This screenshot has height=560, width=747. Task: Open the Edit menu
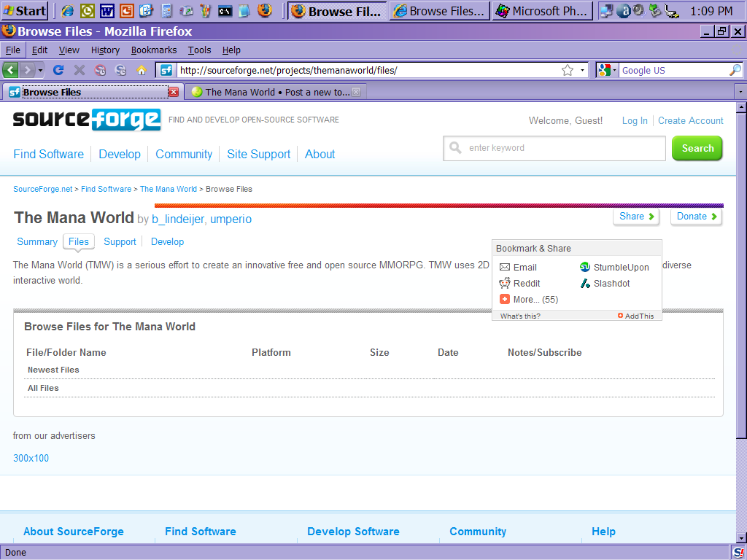click(39, 50)
